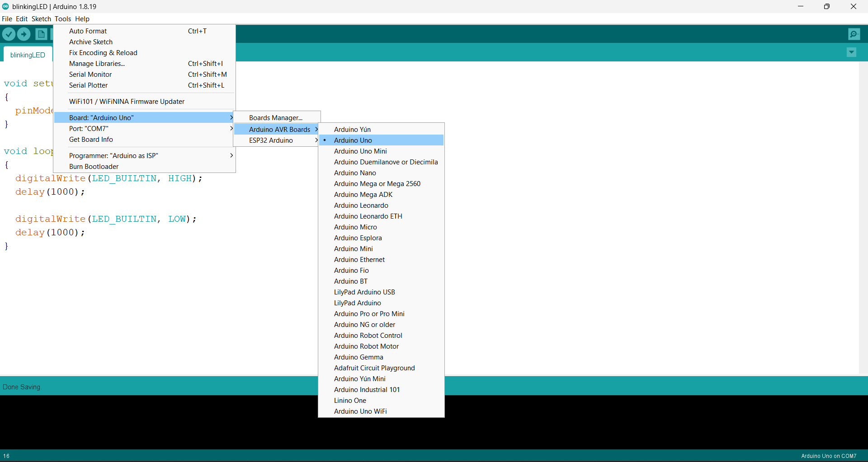This screenshot has height=462, width=868.
Task: Open Serial Monitor magnifier icon in toolbar
Action: pos(854,34)
